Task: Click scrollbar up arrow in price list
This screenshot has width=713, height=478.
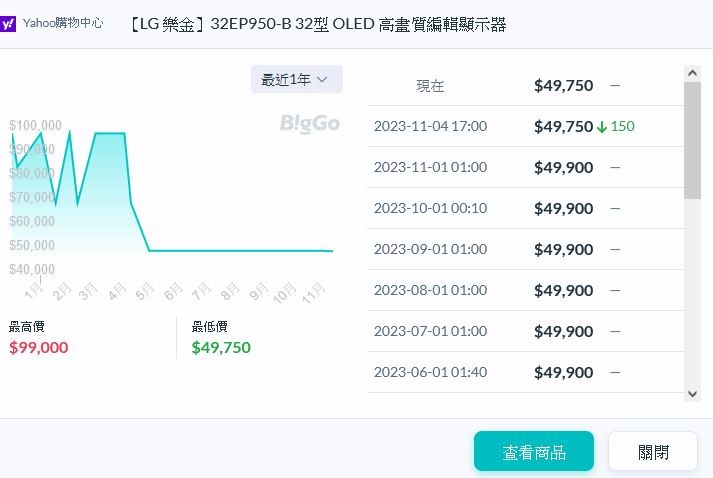Action: [693, 73]
